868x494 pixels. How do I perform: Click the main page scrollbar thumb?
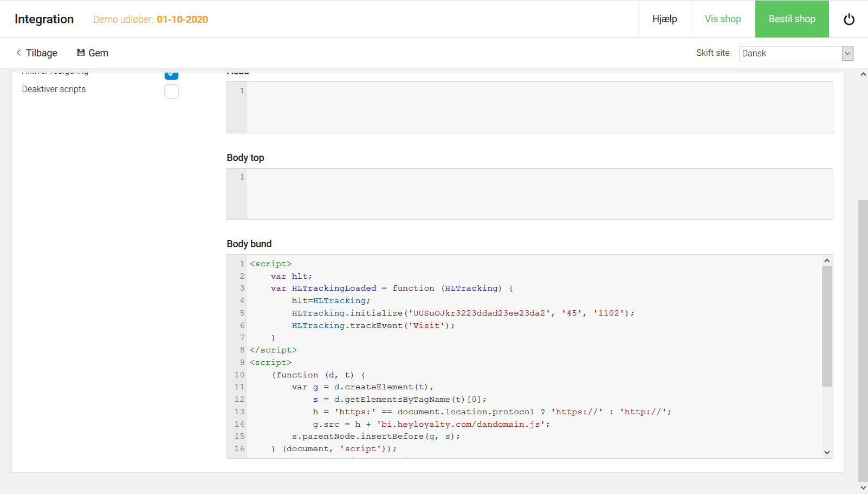[x=863, y=341]
